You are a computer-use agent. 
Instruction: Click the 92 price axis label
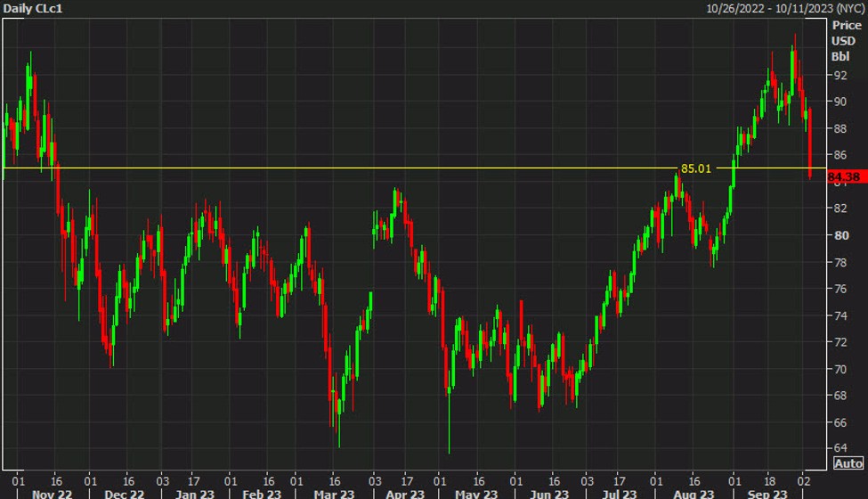(x=839, y=75)
